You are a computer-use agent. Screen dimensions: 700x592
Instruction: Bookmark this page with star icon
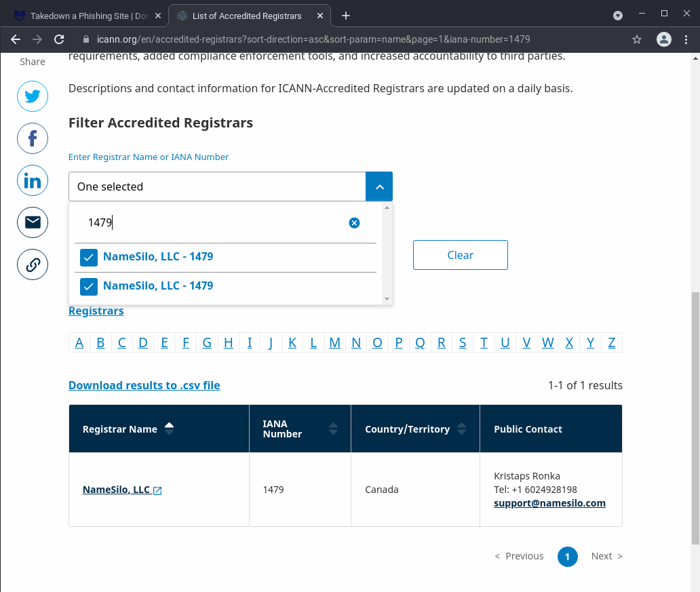pos(637,39)
